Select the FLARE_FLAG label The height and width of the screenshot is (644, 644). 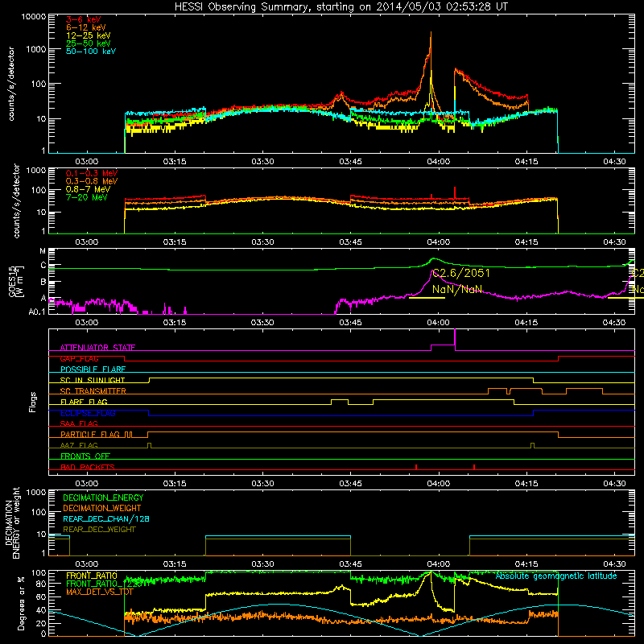[x=84, y=402]
